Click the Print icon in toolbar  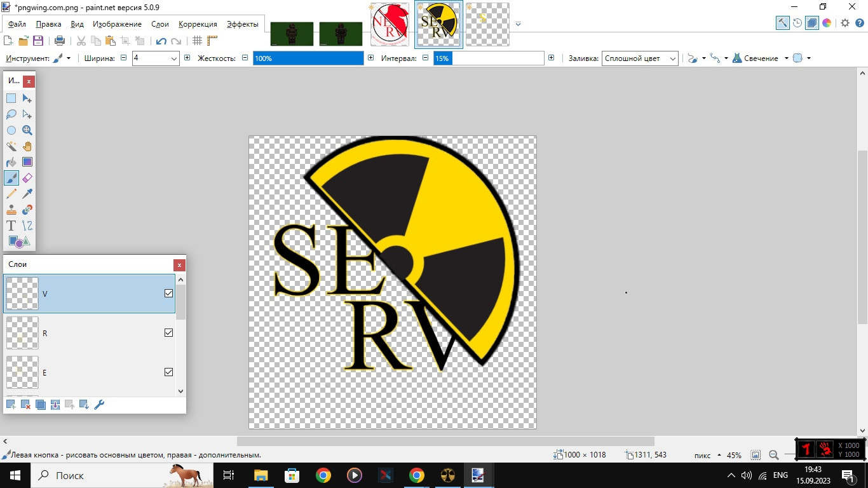tap(60, 41)
